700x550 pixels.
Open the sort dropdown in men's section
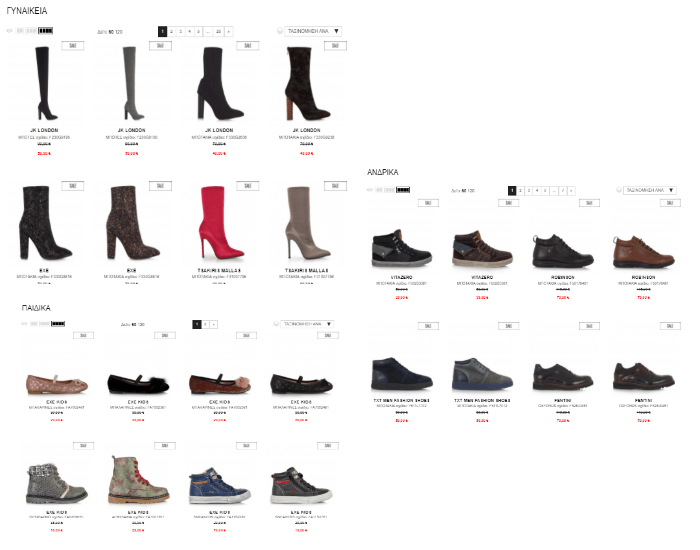click(650, 190)
